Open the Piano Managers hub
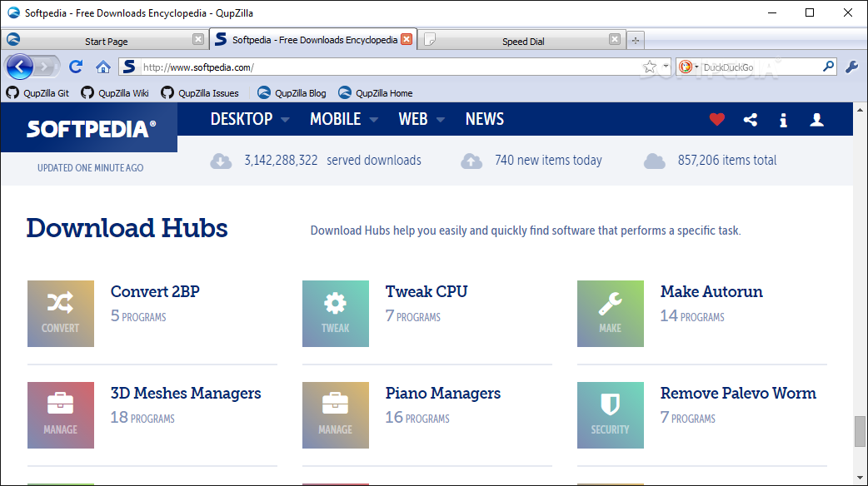This screenshot has height=486, width=868. [x=443, y=393]
